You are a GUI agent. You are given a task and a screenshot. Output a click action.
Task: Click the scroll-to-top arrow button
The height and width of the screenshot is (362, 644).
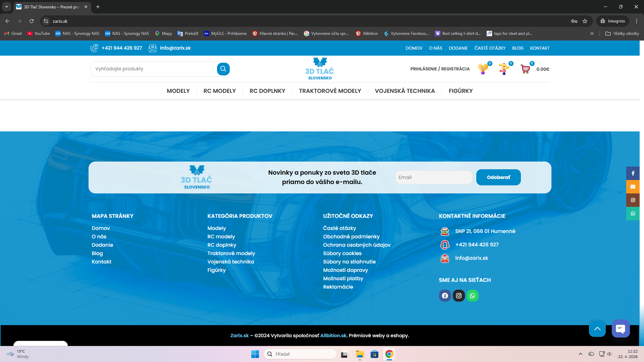597,329
